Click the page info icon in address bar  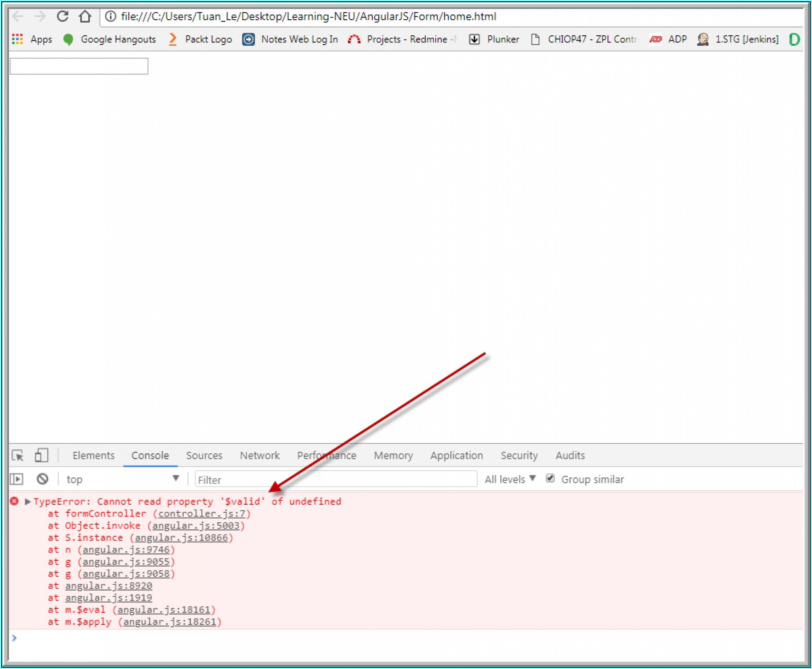tap(110, 16)
